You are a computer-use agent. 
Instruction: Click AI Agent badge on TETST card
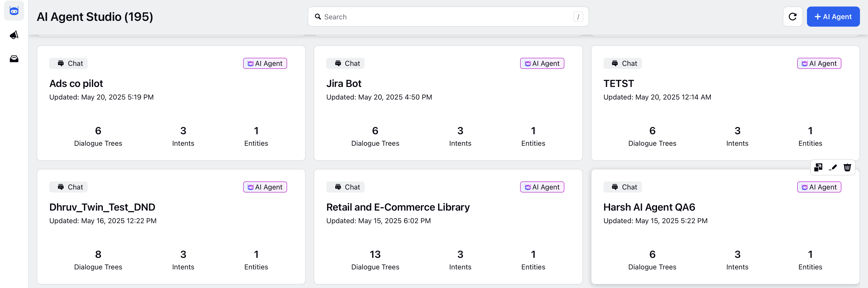pos(819,63)
